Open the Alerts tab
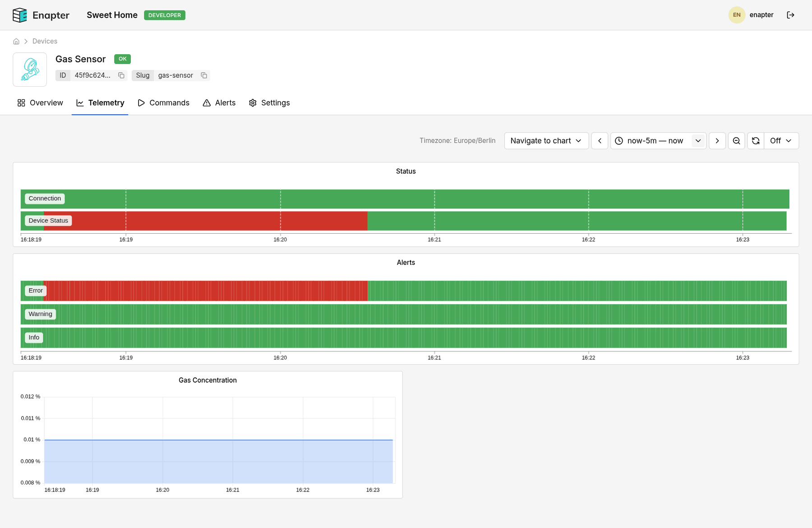This screenshot has height=528, width=812. point(219,102)
